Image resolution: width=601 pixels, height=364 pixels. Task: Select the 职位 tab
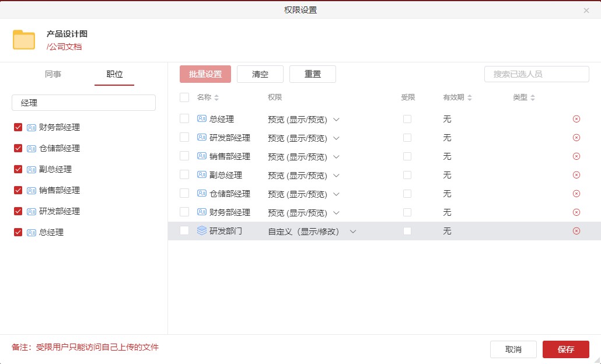(114, 74)
